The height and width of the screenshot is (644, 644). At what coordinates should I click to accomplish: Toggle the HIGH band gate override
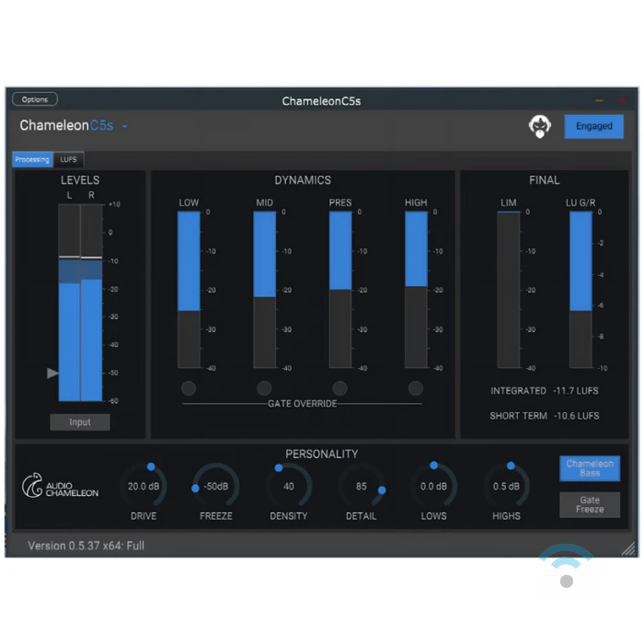pyautogui.click(x=416, y=388)
